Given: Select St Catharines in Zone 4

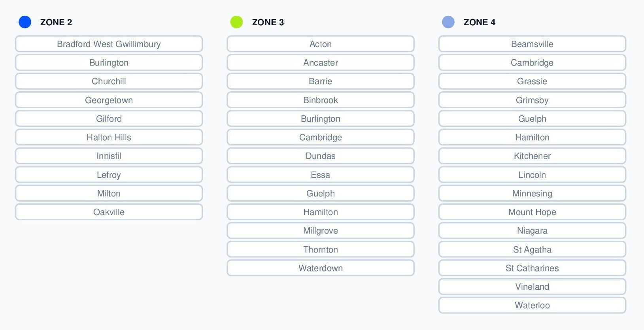Looking at the screenshot, I should pos(532,268).
